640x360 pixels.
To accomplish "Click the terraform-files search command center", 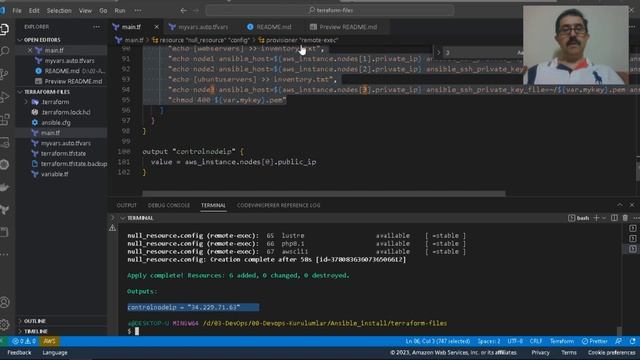I will [x=330, y=10].
